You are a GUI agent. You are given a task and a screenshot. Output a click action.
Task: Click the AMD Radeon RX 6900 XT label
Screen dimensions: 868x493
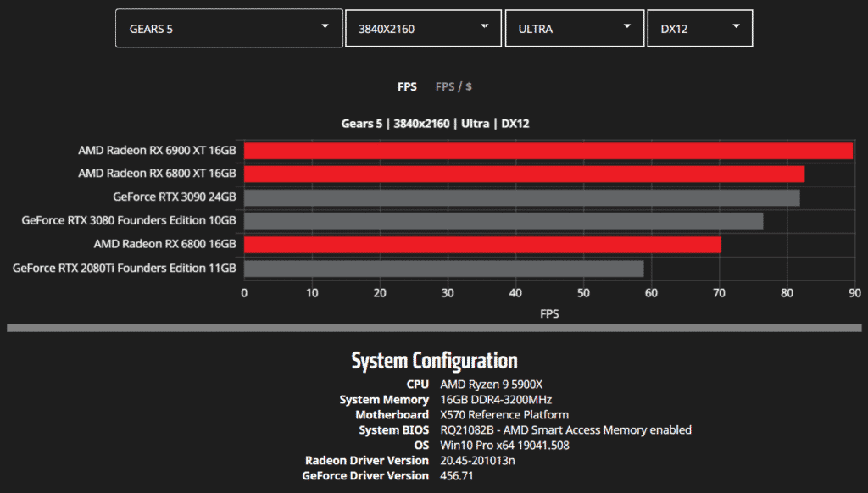(157, 151)
